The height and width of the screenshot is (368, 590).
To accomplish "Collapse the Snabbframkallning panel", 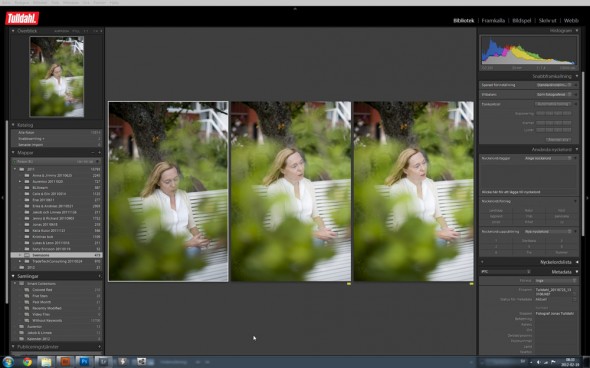I will [x=577, y=76].
